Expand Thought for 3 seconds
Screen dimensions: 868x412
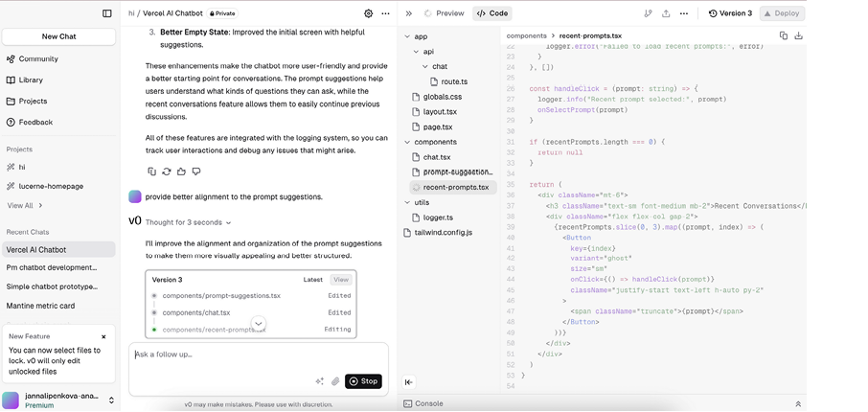[x=188, y=222]
